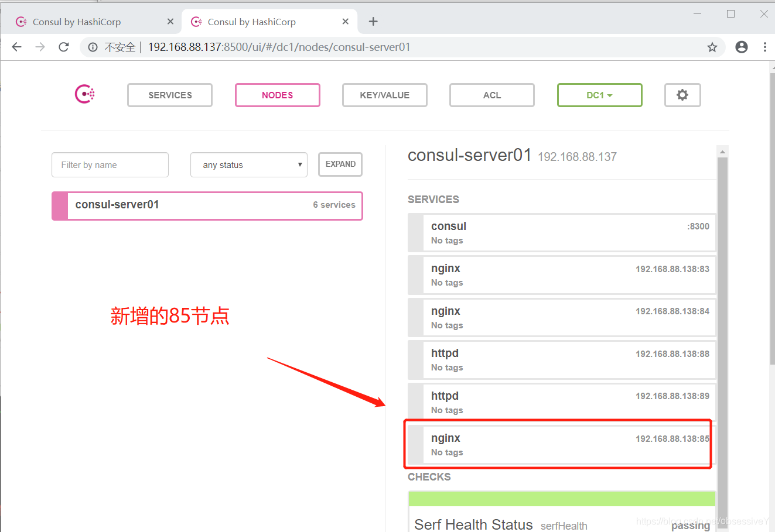The height and width of the screenshot is (532, 775).
Task: Expand the DC1 datacenter dropdown
Action: 600,95
